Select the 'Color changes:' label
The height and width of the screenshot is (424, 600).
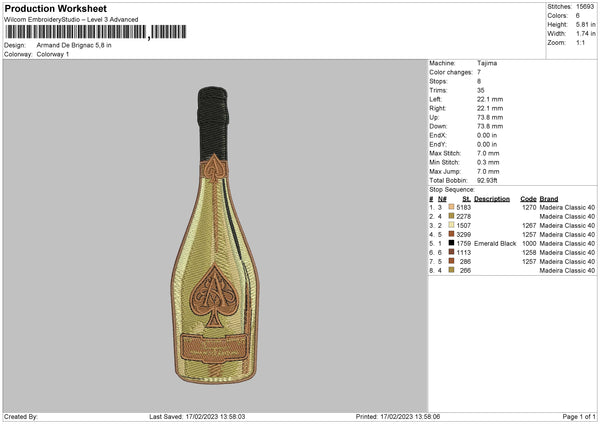(x=451, y=72)
